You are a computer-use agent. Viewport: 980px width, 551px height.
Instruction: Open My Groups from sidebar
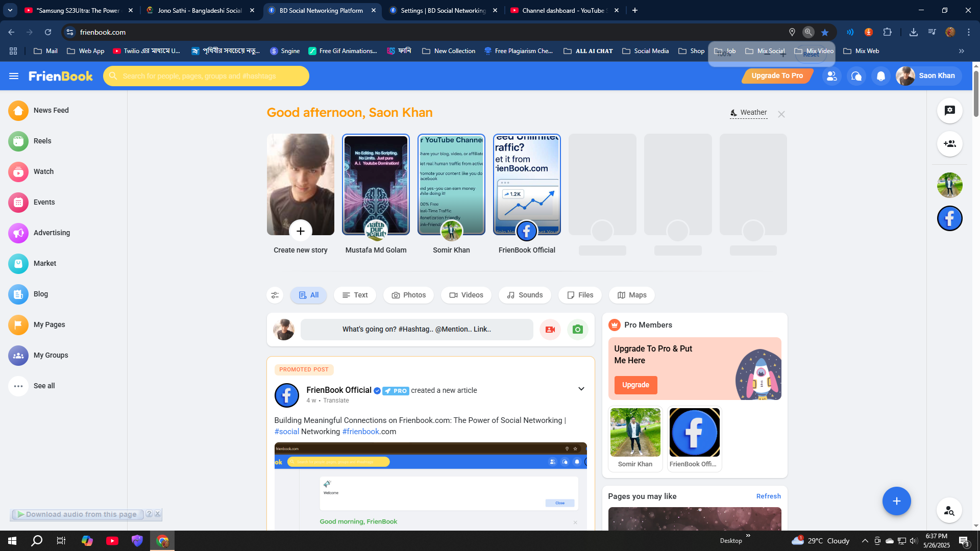tap(38, 355)
